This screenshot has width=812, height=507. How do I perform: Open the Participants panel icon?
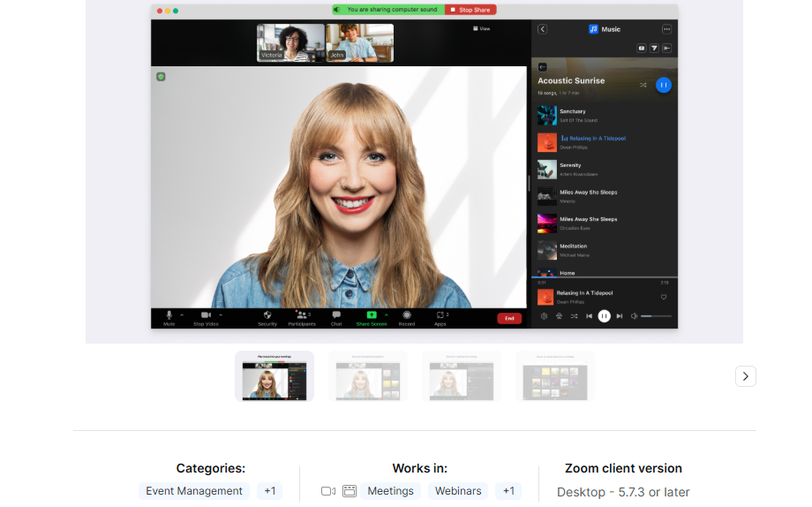coord(301,315)
